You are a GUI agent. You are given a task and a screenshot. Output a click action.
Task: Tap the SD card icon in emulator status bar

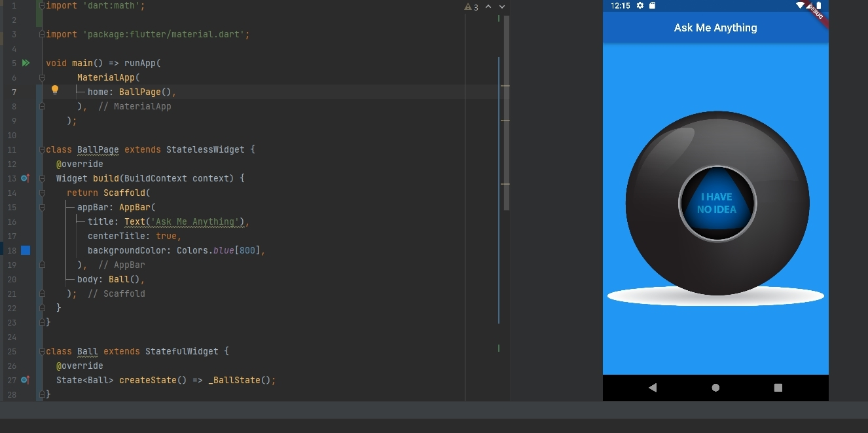coord(652,5)
